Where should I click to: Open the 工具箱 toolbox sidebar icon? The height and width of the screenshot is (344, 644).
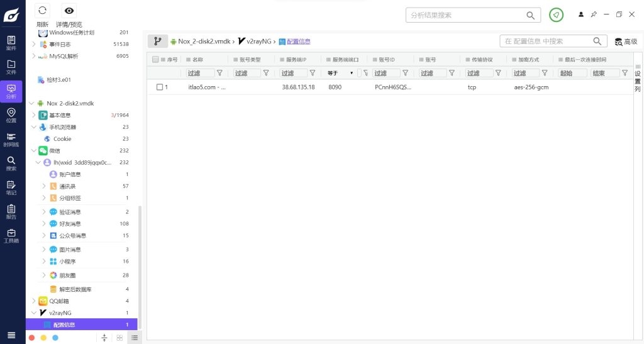(11, 235)
